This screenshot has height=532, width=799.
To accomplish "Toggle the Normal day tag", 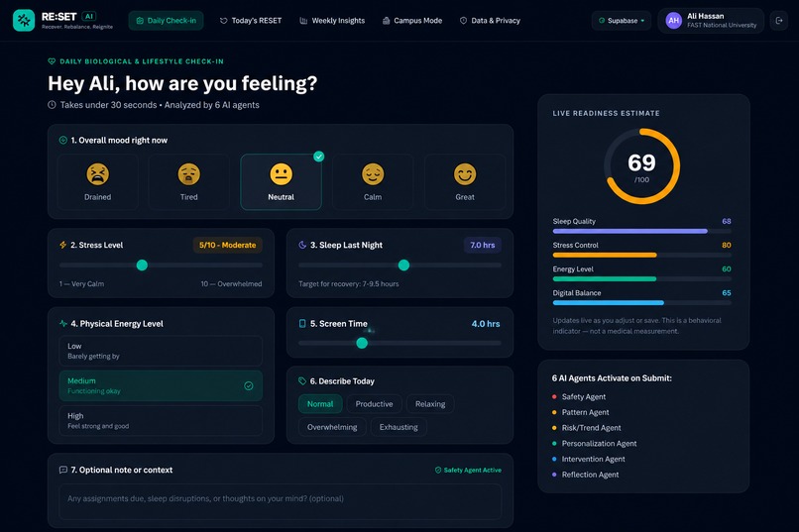I will coord(320,404).
